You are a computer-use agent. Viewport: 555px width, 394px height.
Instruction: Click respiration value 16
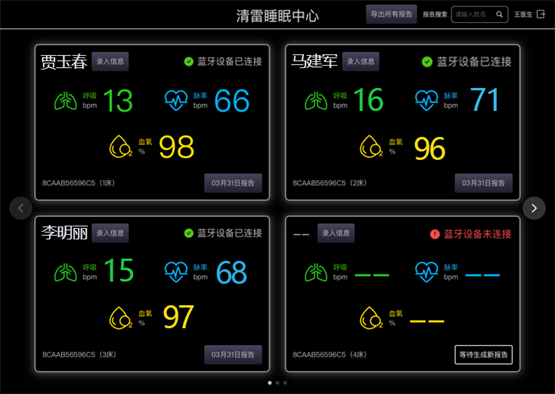coord(368,100)
